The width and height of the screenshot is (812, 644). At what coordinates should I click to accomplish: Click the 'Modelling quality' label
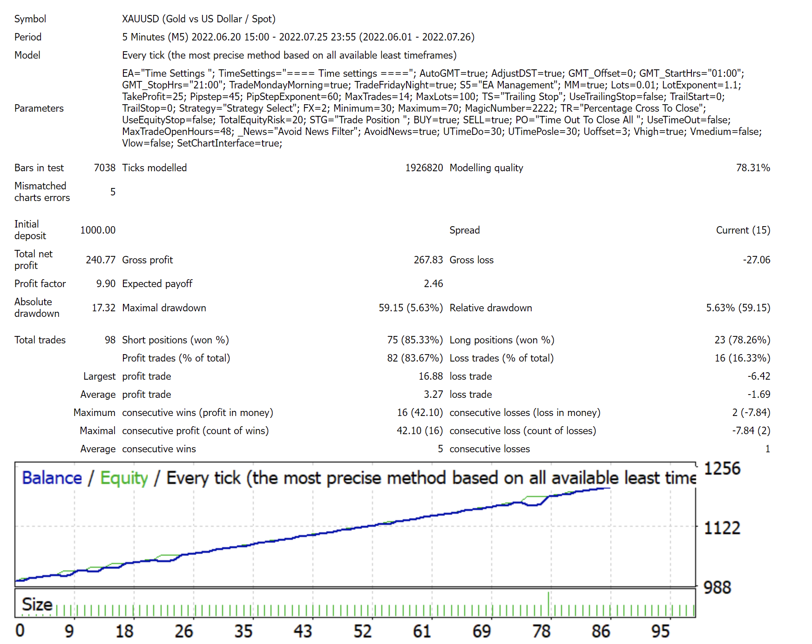coord(487,168)
